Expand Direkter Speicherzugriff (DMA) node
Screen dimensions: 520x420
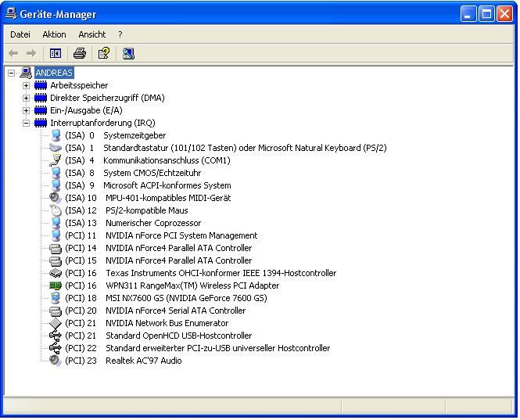tap(26, 99)
